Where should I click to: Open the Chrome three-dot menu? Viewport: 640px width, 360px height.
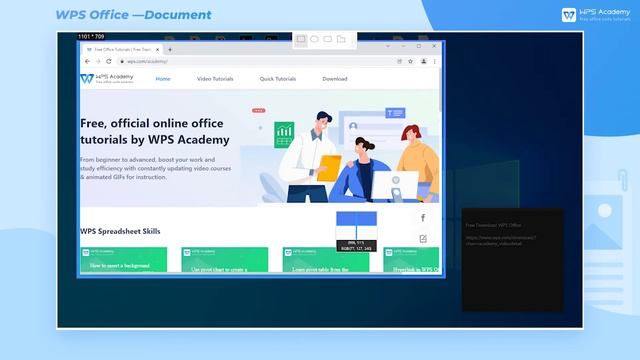pos(435,61)
